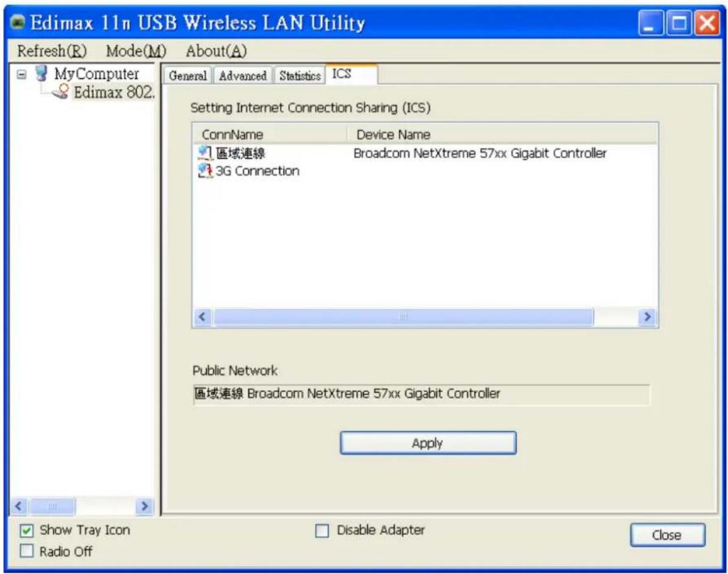Click the Public Network field
Image resolution: width=728 pixels, height=574 pixels.
pyautogui.click(x=422, y=394)
